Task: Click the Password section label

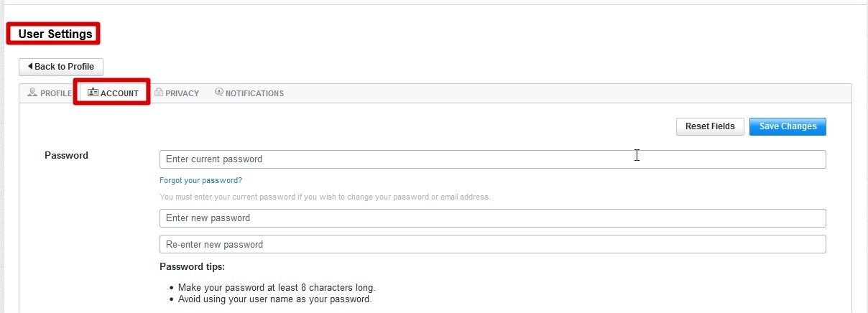Action: (66, 155)
